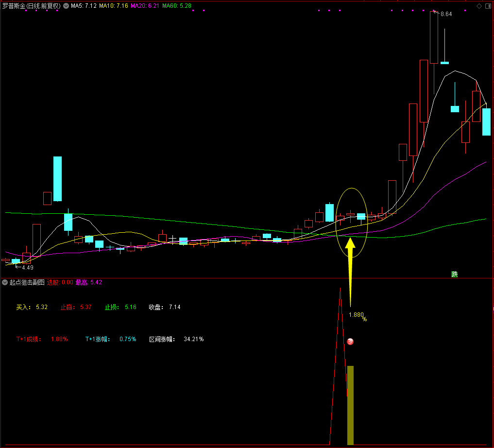Click the T+1涨幅: 0.75% text
Image resolution: width=494 pixels, height=448 pixels.
[111, 339]
